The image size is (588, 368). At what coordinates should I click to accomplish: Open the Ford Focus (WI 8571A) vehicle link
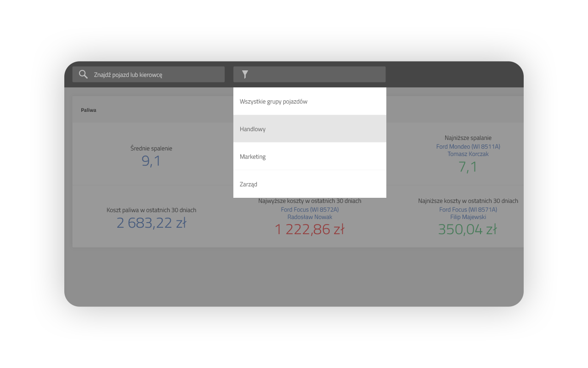click(468, 210)
